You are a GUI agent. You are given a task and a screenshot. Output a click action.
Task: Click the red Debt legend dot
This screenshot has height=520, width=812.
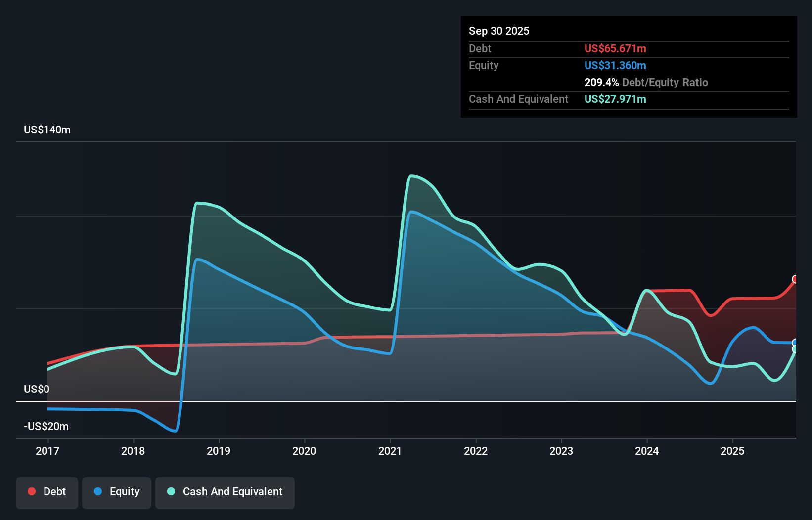(x=31, y=491)
